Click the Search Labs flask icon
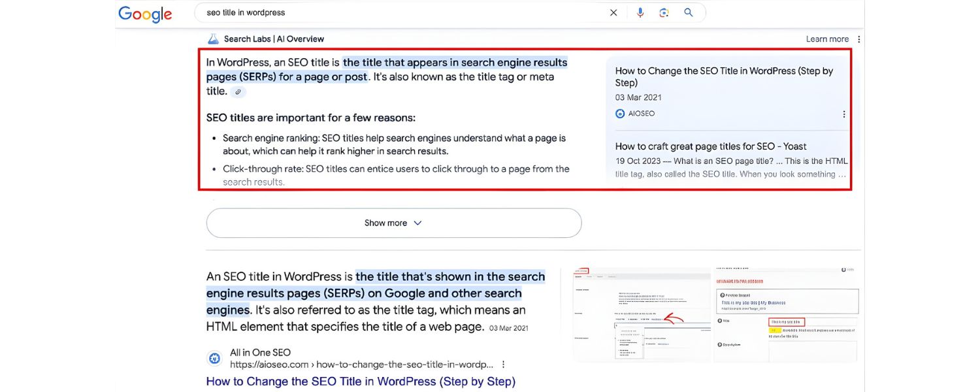The width and height of the screenshot is (980, 392). [x=213, y=39]
